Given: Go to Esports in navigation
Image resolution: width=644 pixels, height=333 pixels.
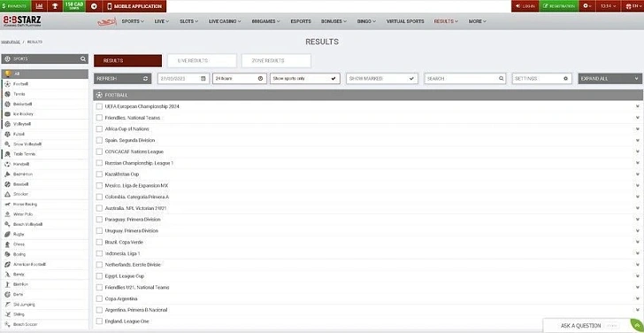Looking at the screenshot, I should (301, 21).
